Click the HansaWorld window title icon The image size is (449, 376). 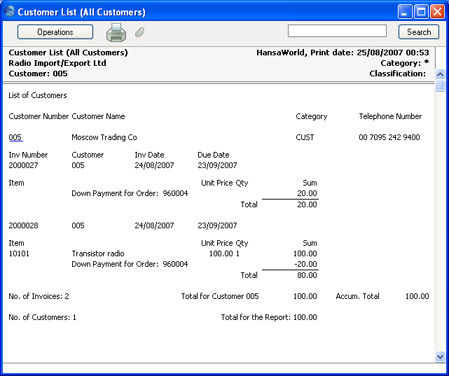coord(9,11)
